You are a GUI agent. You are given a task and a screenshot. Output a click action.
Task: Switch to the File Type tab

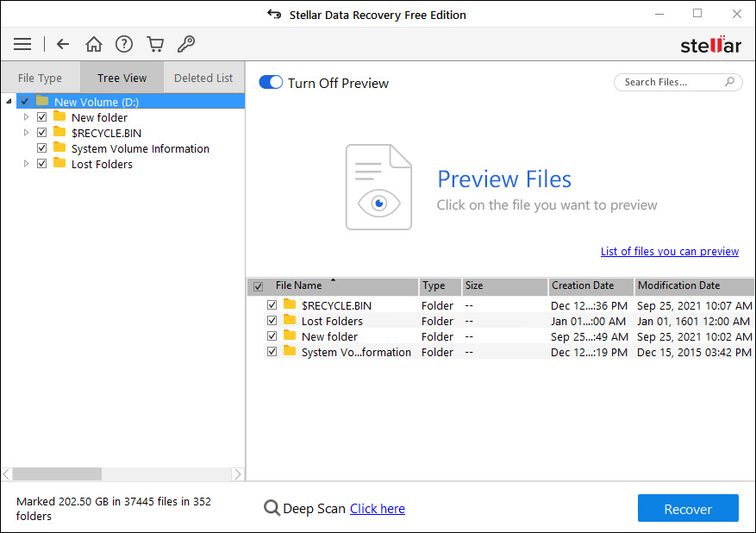click(40, 78)
